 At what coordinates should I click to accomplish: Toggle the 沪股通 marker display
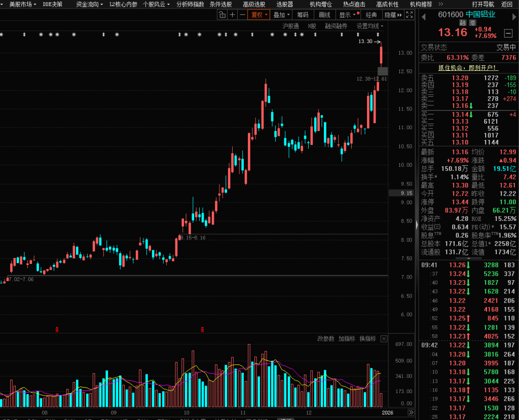290,26
